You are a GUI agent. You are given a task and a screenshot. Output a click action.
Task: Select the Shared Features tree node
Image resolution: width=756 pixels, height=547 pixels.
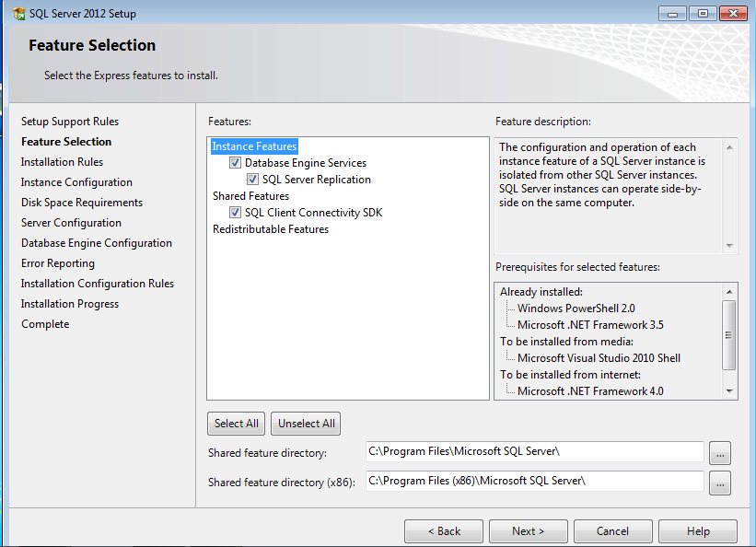pos(250,196)
